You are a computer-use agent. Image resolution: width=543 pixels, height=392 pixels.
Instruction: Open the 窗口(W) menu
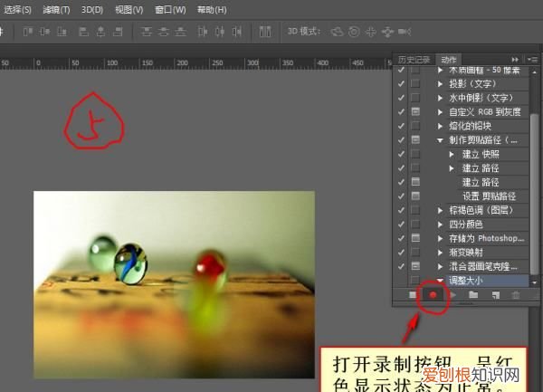tap(170, 10)
